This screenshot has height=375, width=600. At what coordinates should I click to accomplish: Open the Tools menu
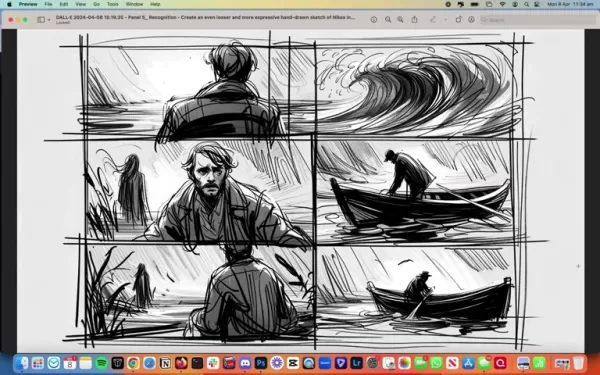coord(112,4)
